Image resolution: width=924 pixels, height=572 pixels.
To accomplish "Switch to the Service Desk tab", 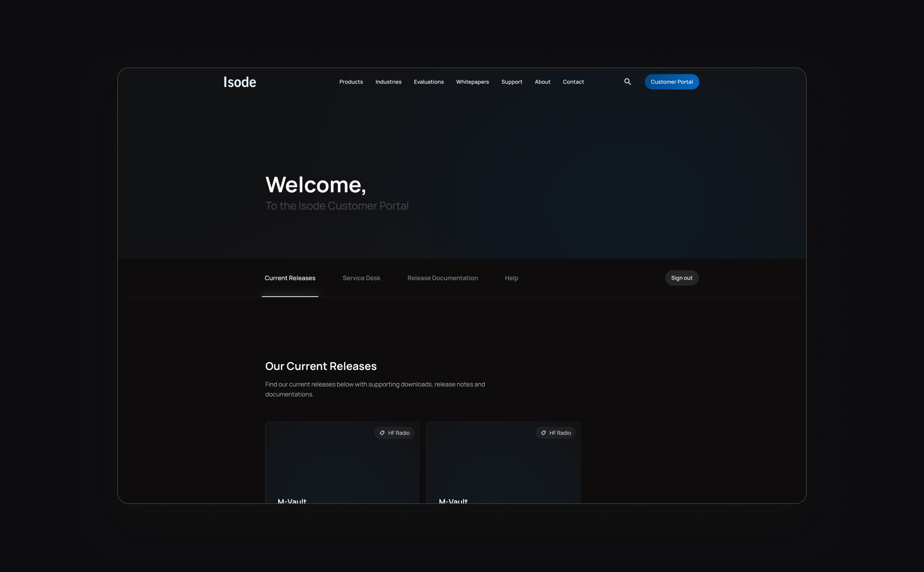I will pos(361,278).
